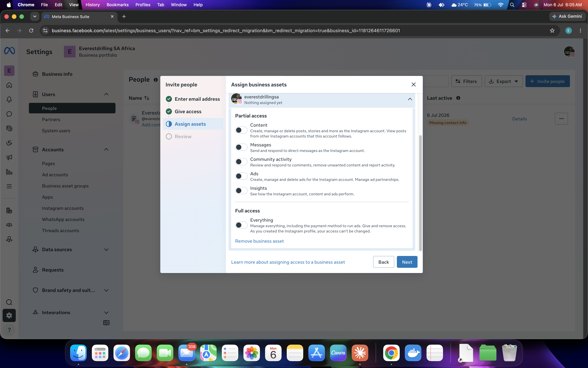Go to Give access step
Viewport: 588px width, 368px height.
[188, 112]
